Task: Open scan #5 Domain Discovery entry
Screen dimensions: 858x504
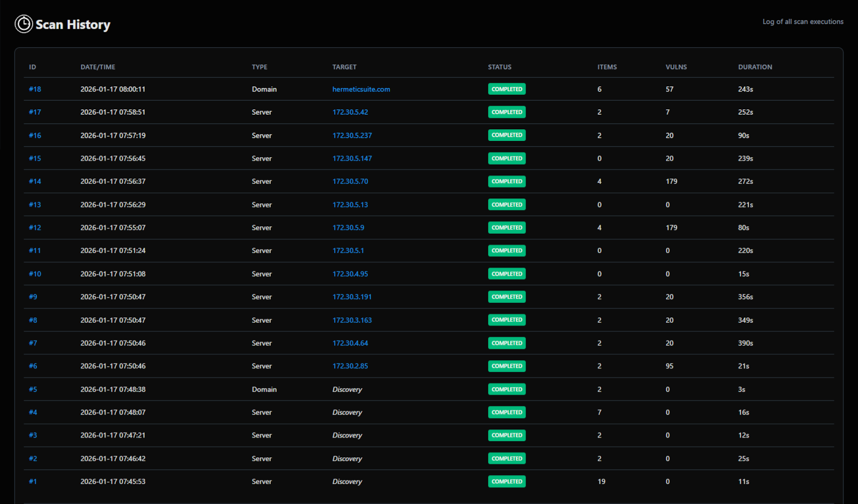Action: (x=33, y=390)
